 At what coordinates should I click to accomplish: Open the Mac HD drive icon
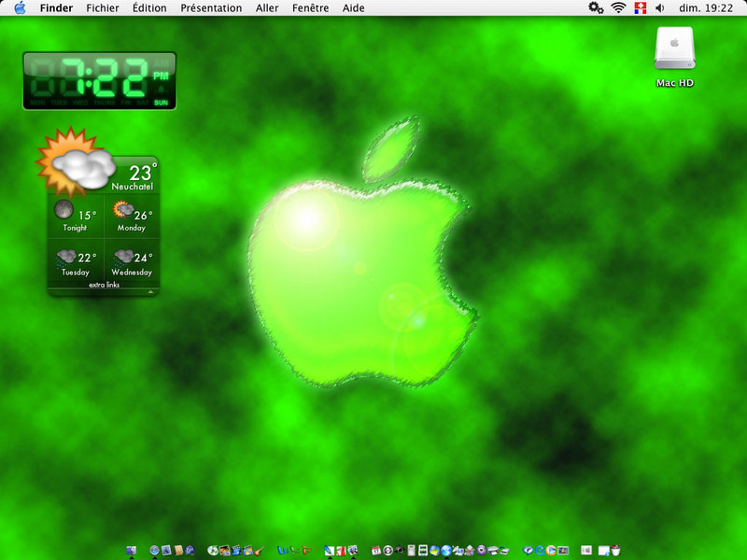click(x=674, y=57)
